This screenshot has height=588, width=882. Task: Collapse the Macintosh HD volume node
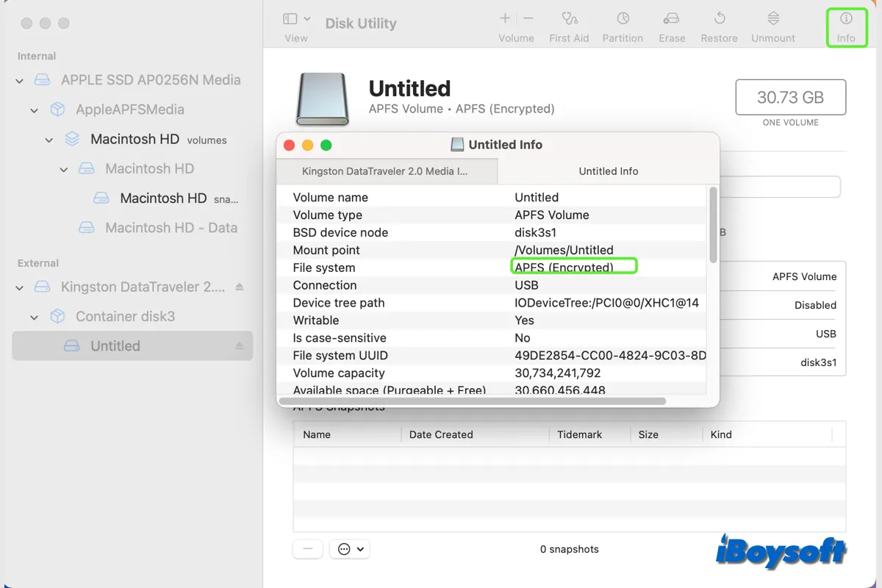point(64,169)
